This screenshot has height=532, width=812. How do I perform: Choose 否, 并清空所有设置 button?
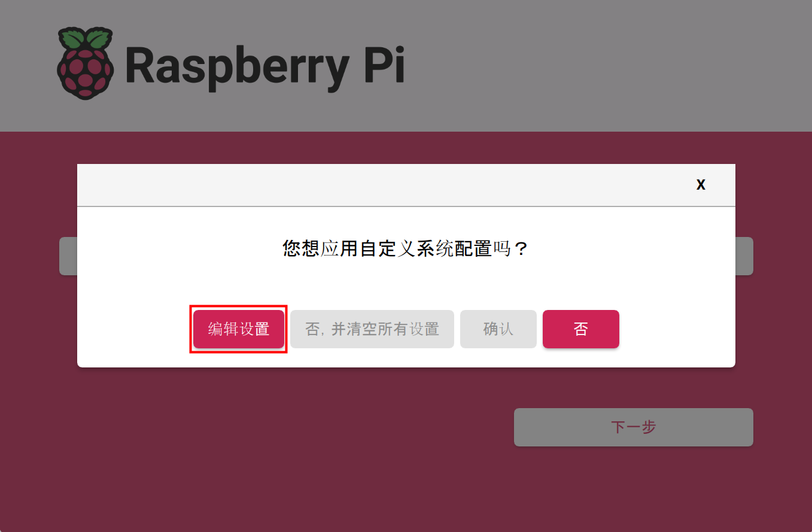click(x=372, y=329)
